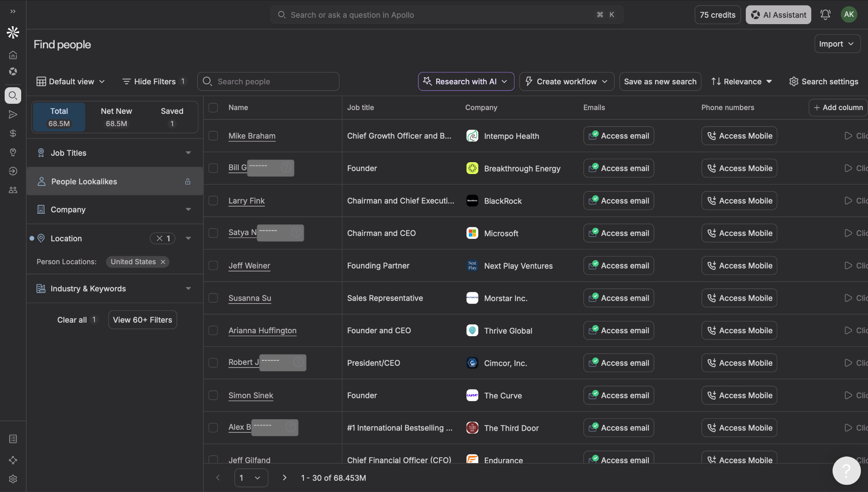Viewport: 868px width, 492px height.
Task: Switch to the Total 68.5M tab
Action: (x=59, y=117)
